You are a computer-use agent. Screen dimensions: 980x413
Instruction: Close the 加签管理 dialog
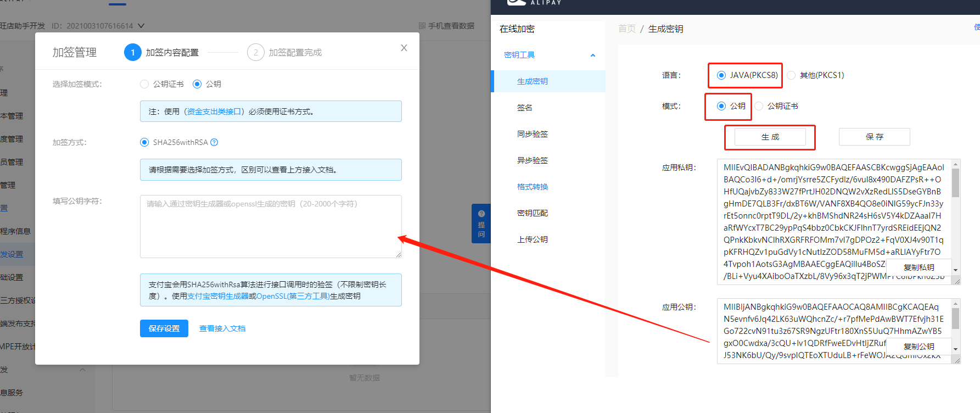[404, 48]
